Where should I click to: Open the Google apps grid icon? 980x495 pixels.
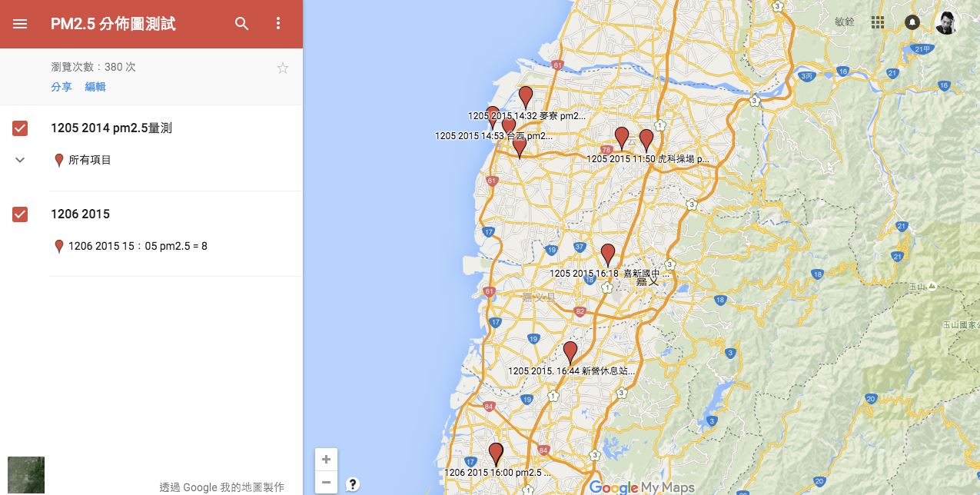click(878, 22)
